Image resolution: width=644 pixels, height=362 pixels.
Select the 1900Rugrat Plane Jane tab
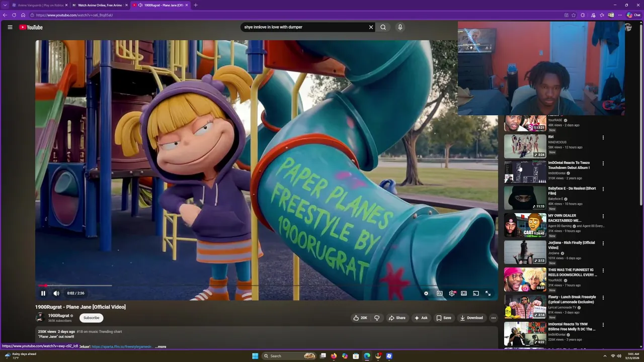pyautogui.click(x=164, y=5)
